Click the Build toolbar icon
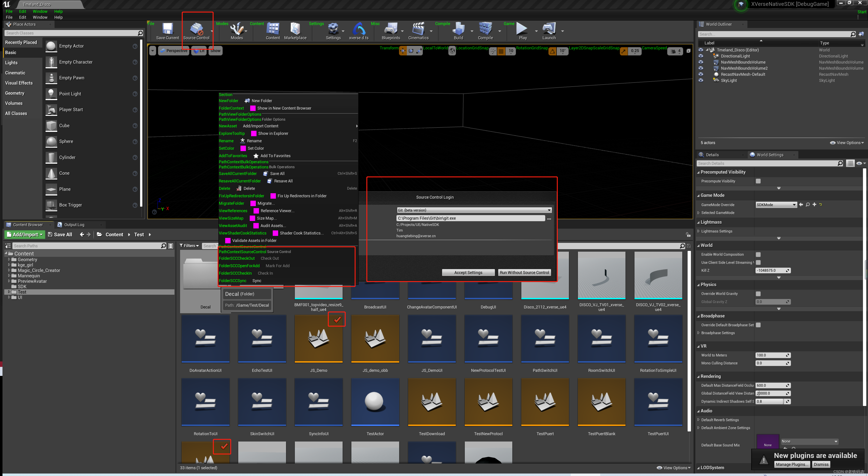Image resolution: width=868 pixels, height=476 pixels. [458, 29]
